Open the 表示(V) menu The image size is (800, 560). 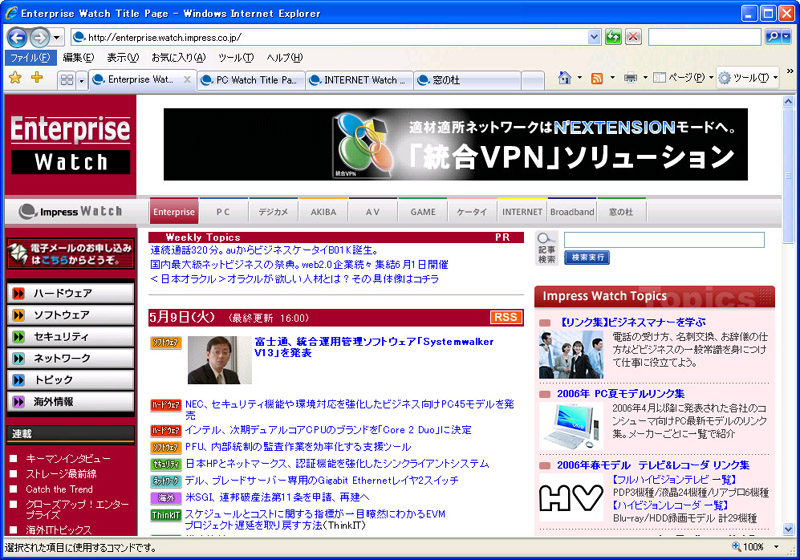(x=122, y=58)
